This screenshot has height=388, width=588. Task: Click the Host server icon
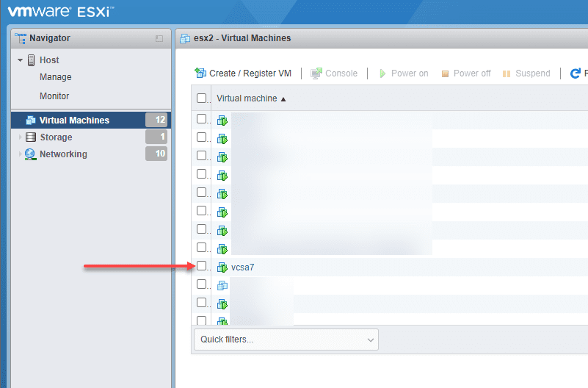[x=31, y=60]
